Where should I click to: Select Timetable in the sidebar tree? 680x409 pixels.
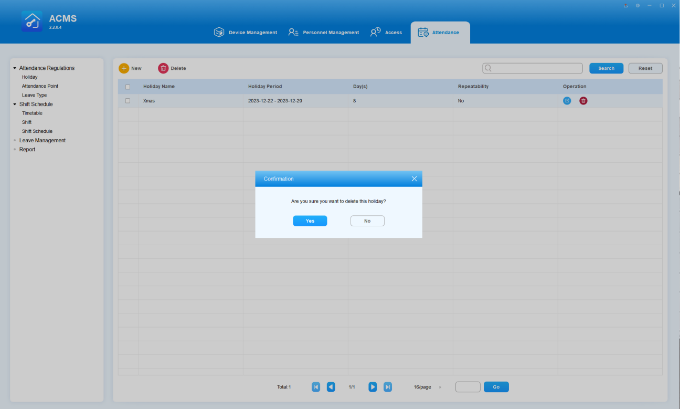[32, 112]
